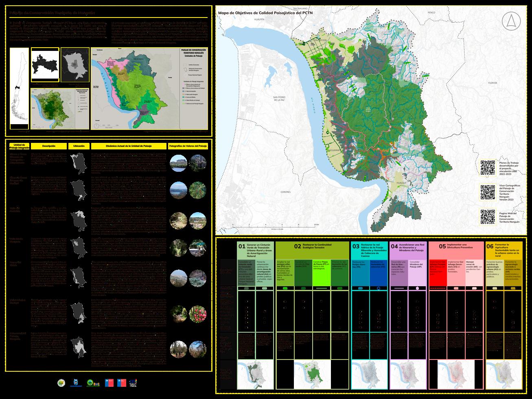Image resolution: width=532 pixels, height=399 pixels.
Task: Click the pink camellia flowers circular photo
Action: (198, 313)
